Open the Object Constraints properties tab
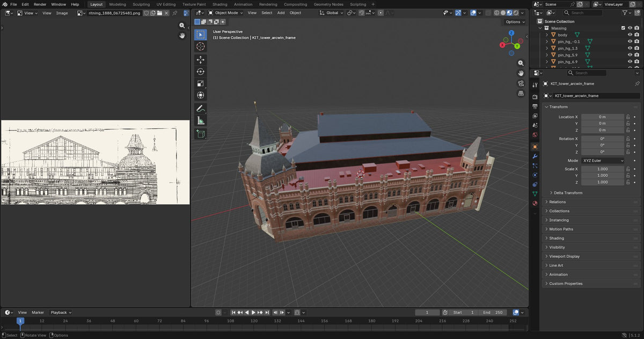This screenshot has width=644, height=339. tap(535, 184)
